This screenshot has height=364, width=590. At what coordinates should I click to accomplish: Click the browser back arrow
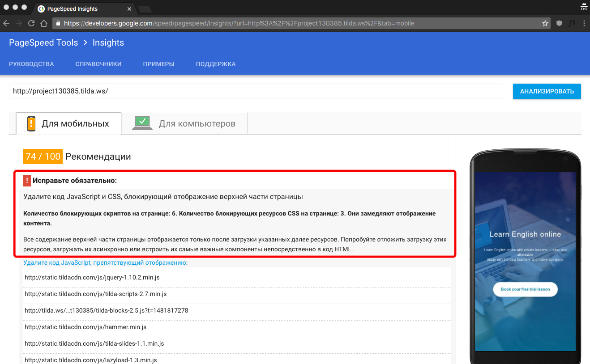click(x=7, y=23)
